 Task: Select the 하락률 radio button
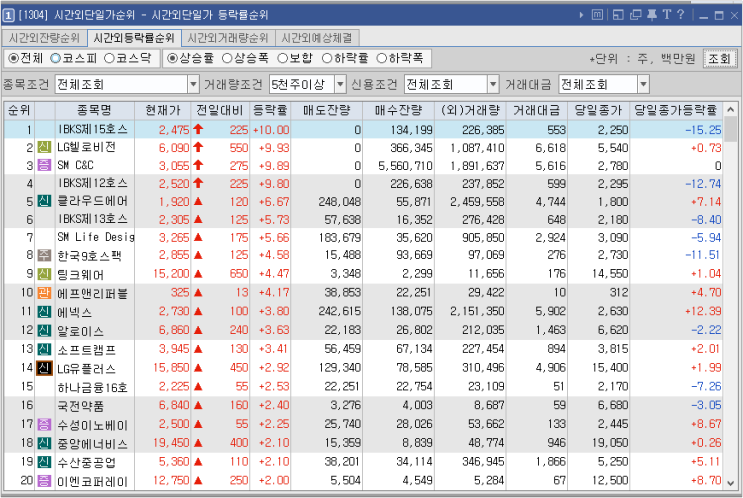pos(327,58)
